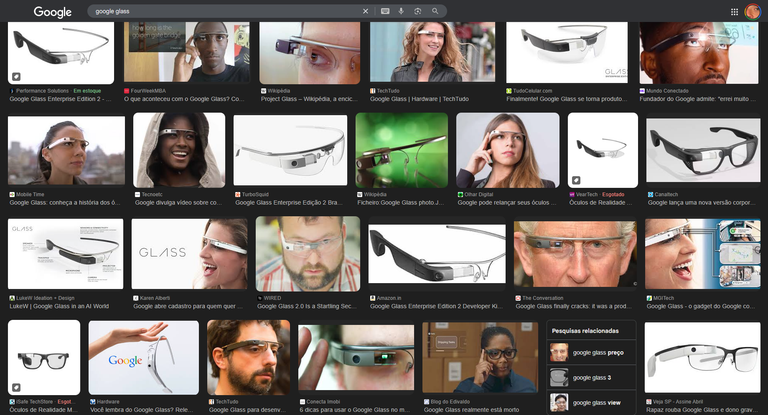Open Canaltech 'Google lança uma nova versão' link
This screenshot has width=768, height=415.
(x=702, y=202)
